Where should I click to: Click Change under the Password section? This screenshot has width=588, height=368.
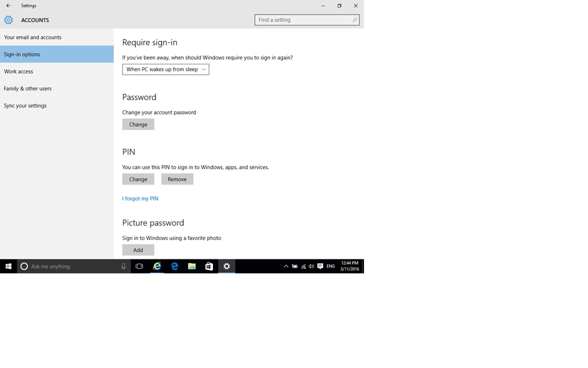(x=138, y=124)
